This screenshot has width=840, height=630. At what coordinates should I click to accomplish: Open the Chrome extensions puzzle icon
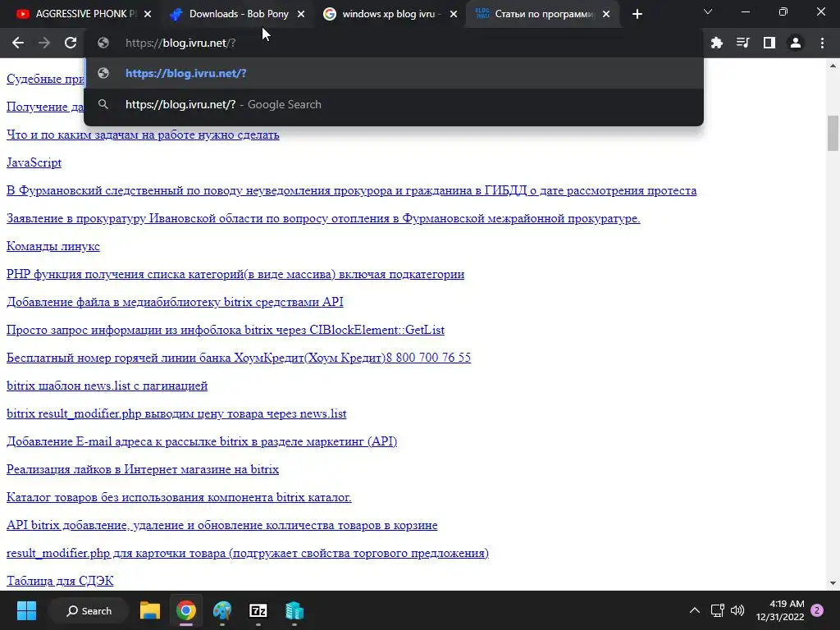[717, 43]
